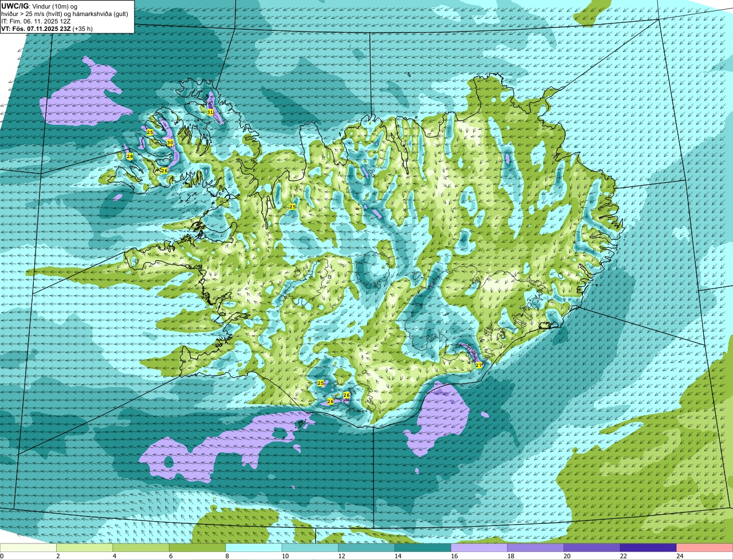The width and height of the screenshot is (733, 560).
Task: Pick the 14–16 m/s dark teal swatch
Action: [x=423, y=548]
